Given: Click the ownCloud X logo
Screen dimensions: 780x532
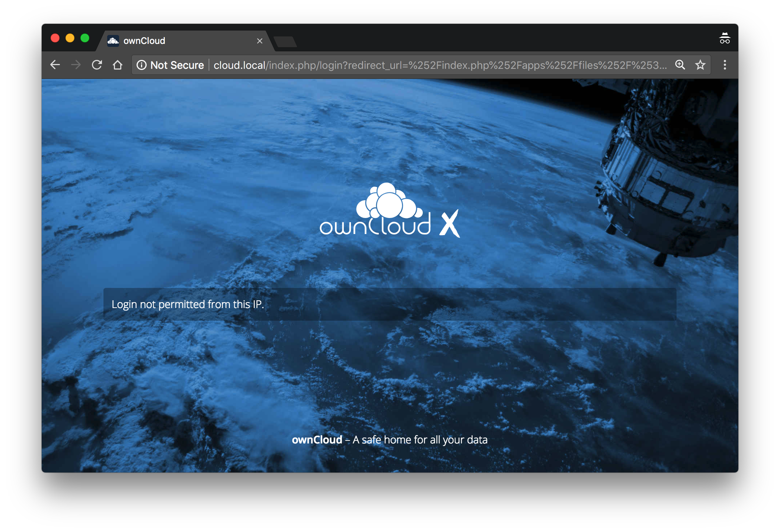Looking at the screenshot, I should [390, 210].
